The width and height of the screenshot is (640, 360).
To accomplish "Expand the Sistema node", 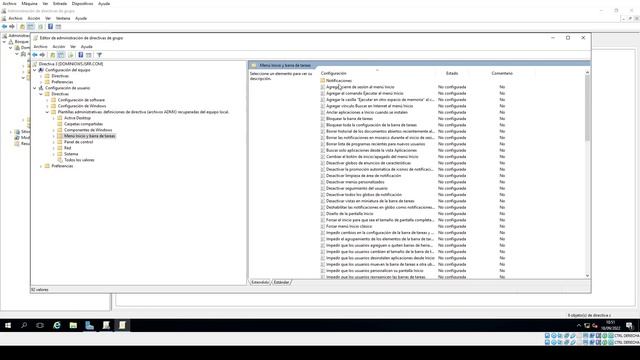I will [x=54, y=154].
